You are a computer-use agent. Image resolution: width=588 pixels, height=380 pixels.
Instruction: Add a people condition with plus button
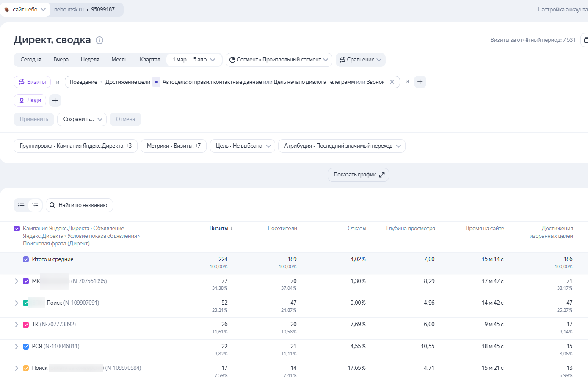tap(55, 100)
